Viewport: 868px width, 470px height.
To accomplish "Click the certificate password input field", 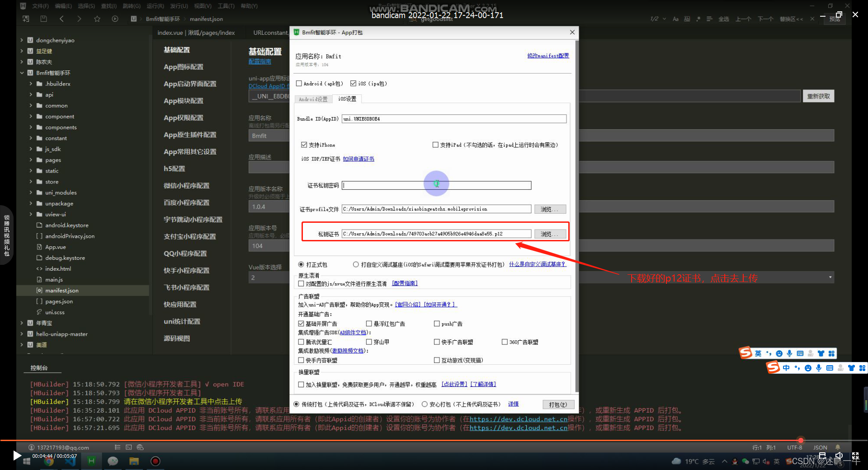I will click(437, 185).
